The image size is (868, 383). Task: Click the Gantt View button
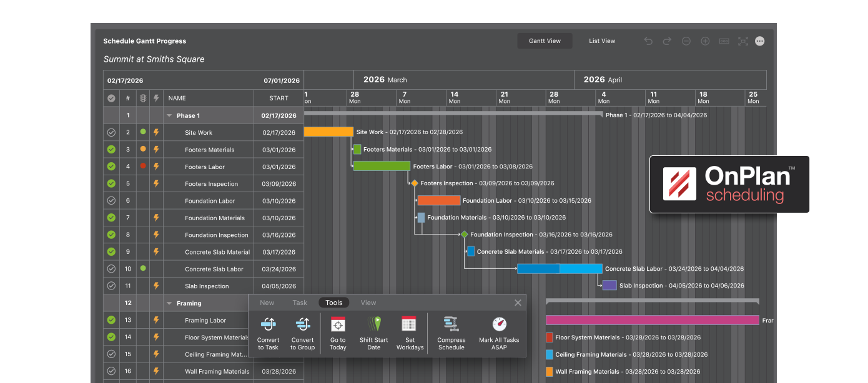point(545,41)
